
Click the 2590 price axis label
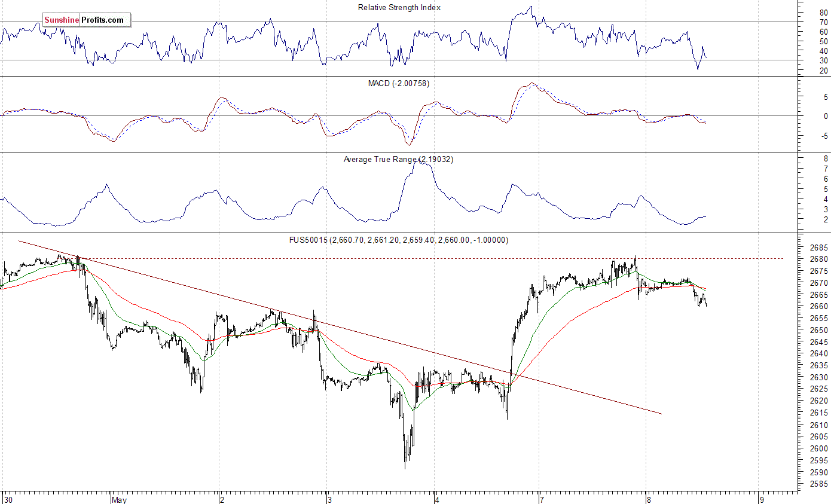point(818,472)
